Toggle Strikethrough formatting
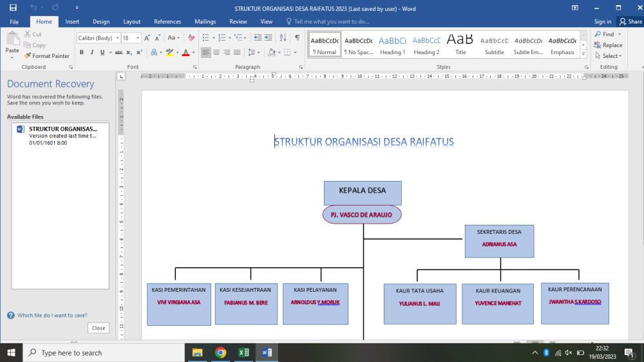The height and width of the screenshot is (362, 644). click(118, 52)
